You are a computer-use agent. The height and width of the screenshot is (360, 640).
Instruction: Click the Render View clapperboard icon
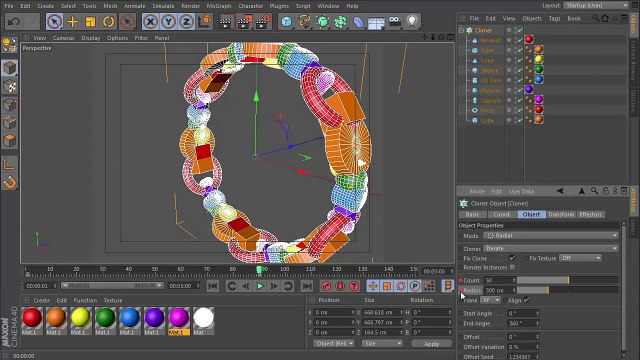coord(225,21)
